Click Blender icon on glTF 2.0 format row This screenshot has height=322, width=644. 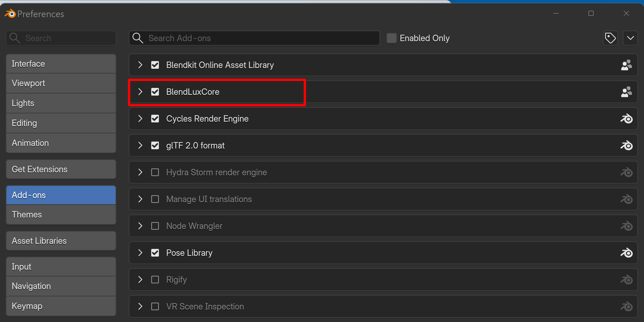pos(626,145)
